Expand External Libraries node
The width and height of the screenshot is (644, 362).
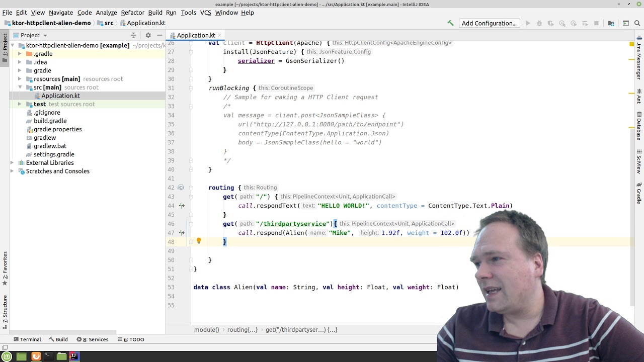(x=12, y=163)
